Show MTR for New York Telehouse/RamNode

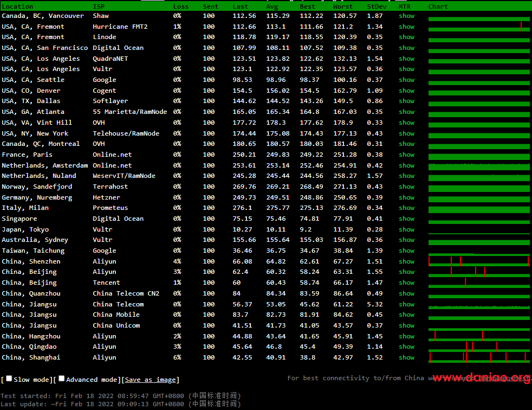[406, 133]
